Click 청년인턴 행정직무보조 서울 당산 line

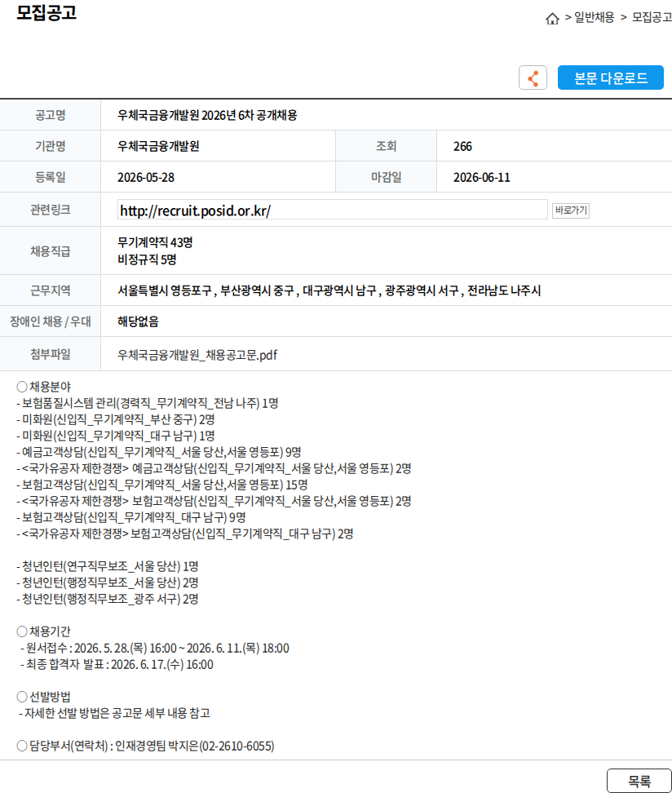tap(107, 583)
